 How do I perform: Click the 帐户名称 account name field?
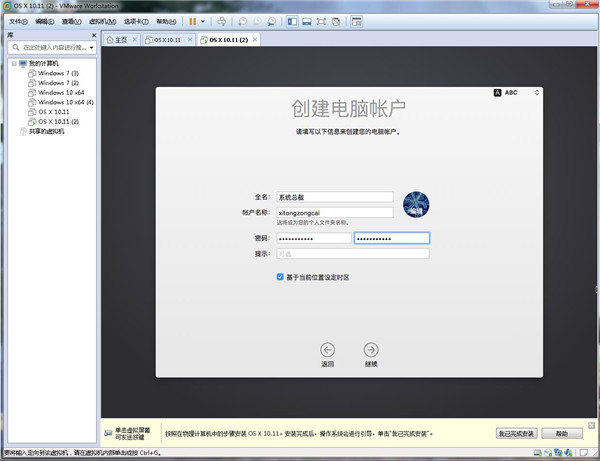pos(335,213)
